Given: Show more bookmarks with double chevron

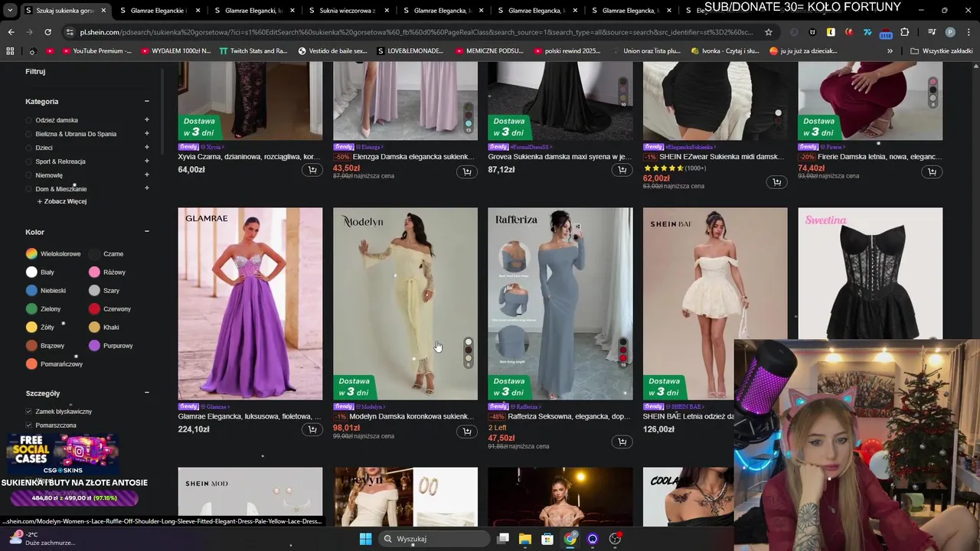Looking at the screenshot, I should [890, 51].
